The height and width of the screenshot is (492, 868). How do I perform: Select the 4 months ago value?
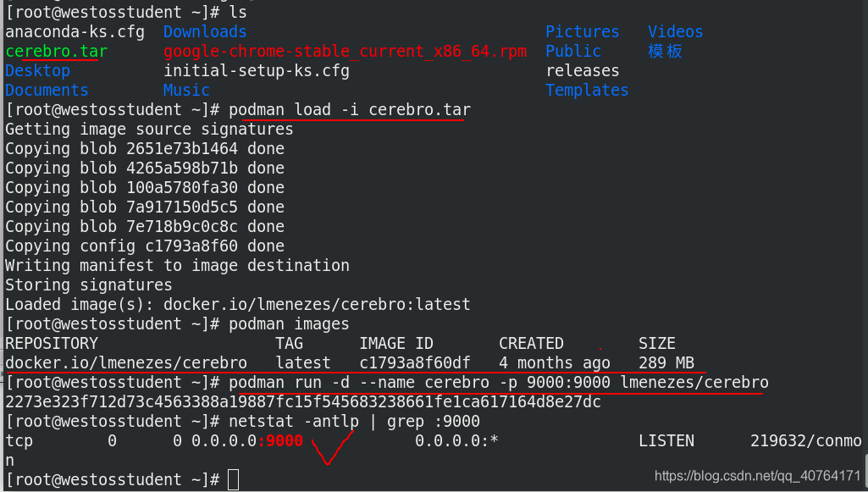coord(554,363)
